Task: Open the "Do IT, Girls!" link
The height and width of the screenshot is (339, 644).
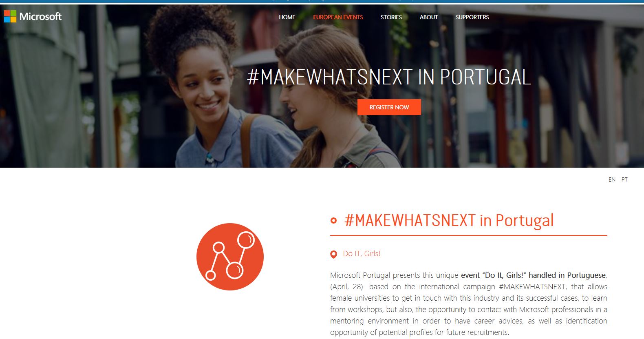Action: (x=362, y=254)
